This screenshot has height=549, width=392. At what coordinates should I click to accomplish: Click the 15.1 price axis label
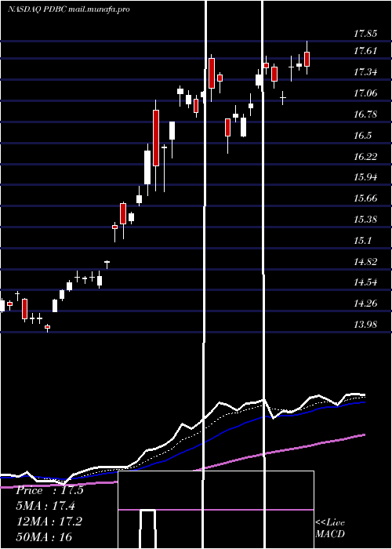pos(362,241)
